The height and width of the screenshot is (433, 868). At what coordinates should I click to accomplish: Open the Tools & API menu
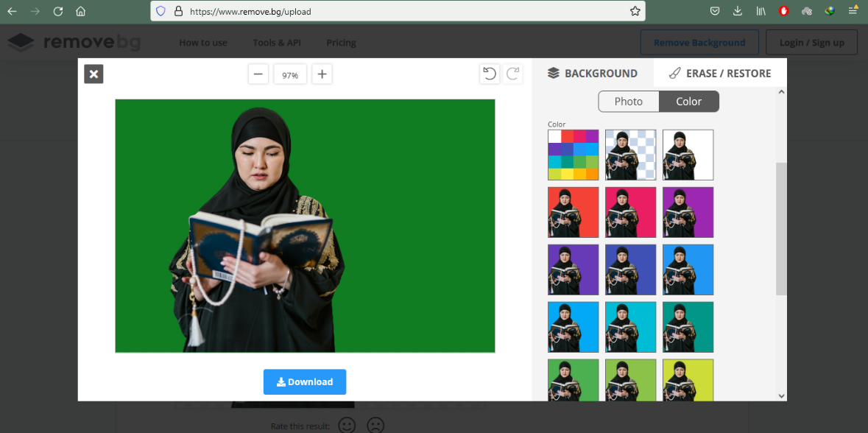pyautogui.click(x=277, y=43)
